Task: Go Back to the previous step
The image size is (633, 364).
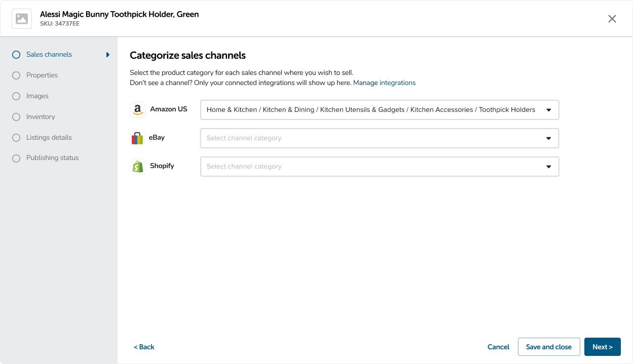Action: [x=144, y=347]
